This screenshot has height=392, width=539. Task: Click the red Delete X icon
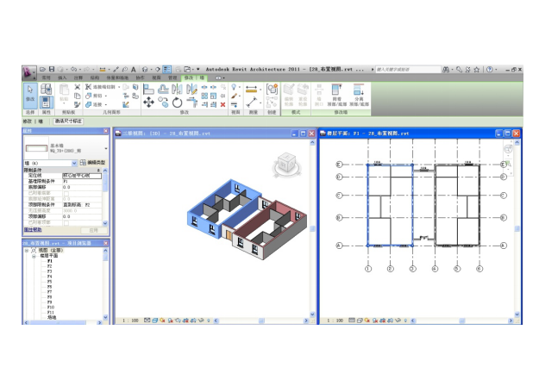222,103
